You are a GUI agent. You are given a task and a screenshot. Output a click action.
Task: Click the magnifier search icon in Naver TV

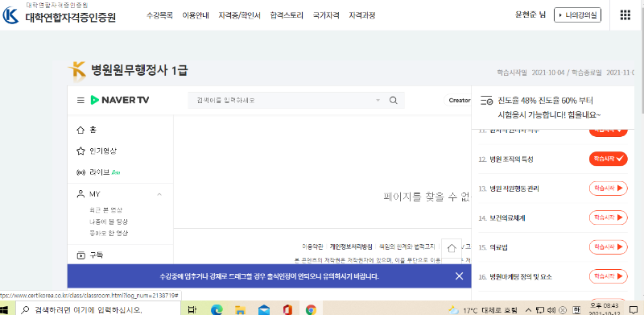coord(393,101)
